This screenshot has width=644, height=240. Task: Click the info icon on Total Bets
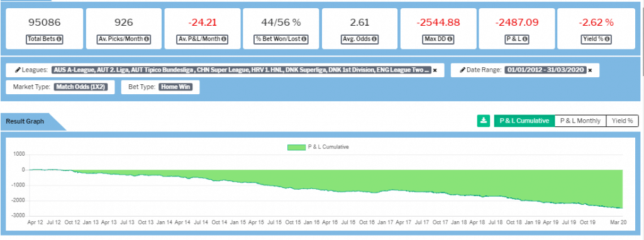[x=59, y=40]
